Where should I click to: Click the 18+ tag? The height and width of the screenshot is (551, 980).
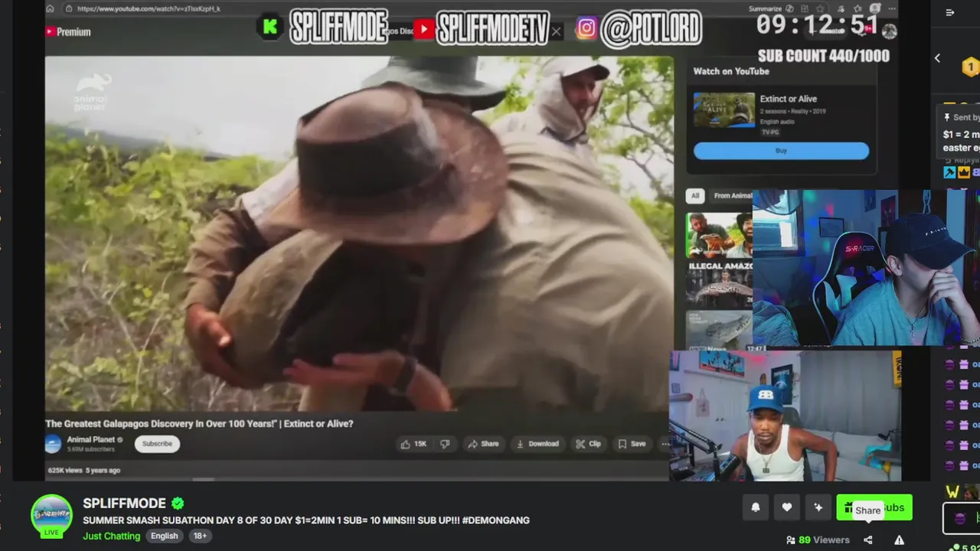coord(200,536)
